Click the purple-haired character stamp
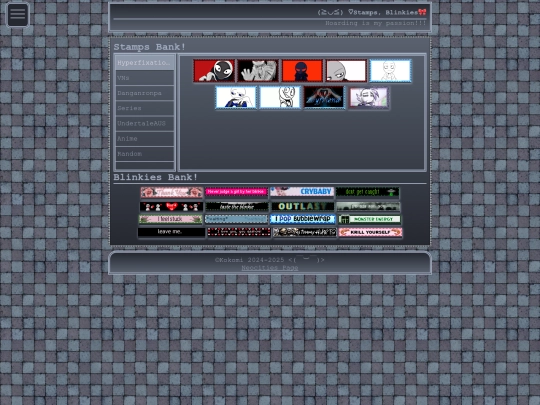This screenshot has width=540, height=405. coord(368,97)
